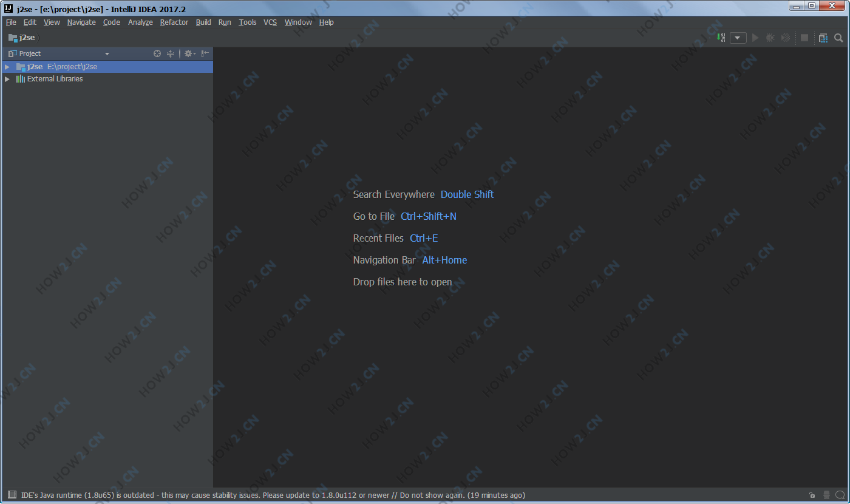Open the File menu
Viewport: 850px width, 504px height.
pyautogui.click(x=11, y=22)
